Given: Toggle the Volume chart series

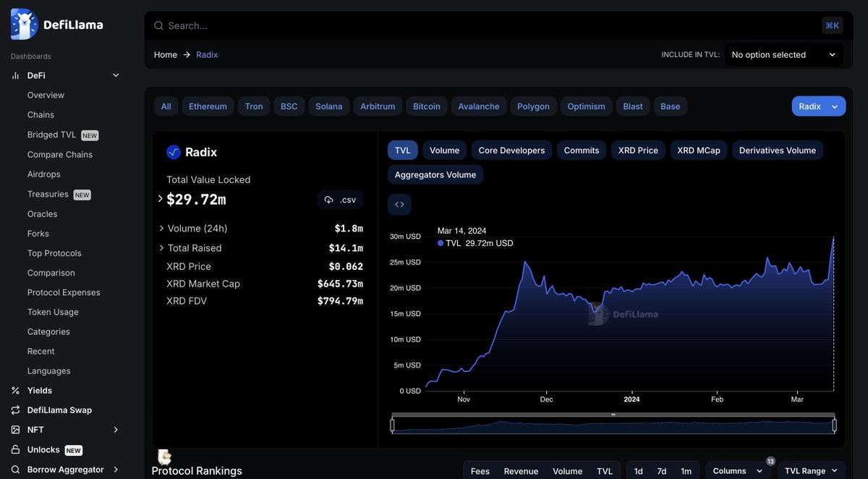Looking at the screenshot, I should tap(444, 151).
